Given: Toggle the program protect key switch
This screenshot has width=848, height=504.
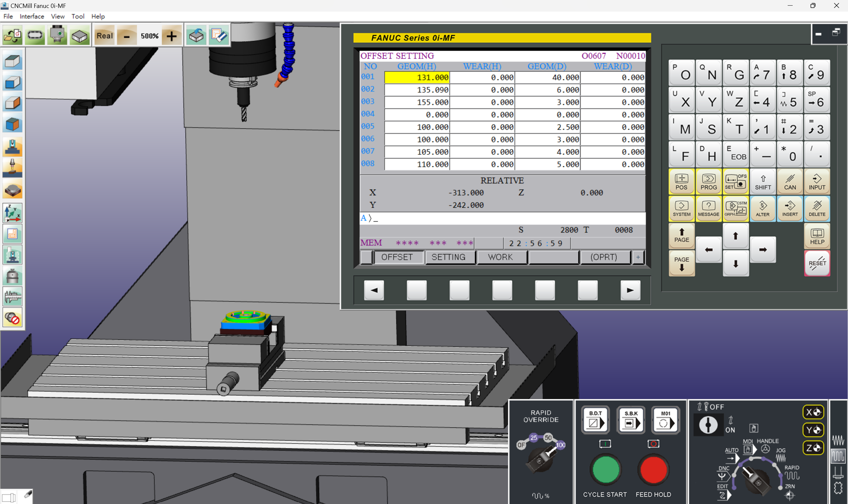Looking at the screenshot, I should coord(708,425).
